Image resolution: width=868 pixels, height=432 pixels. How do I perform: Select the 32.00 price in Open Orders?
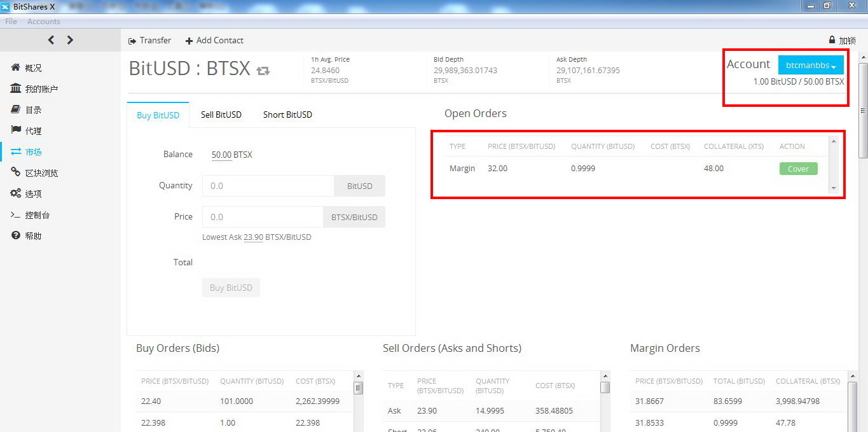pyautogui.click(x=497, y=169)
